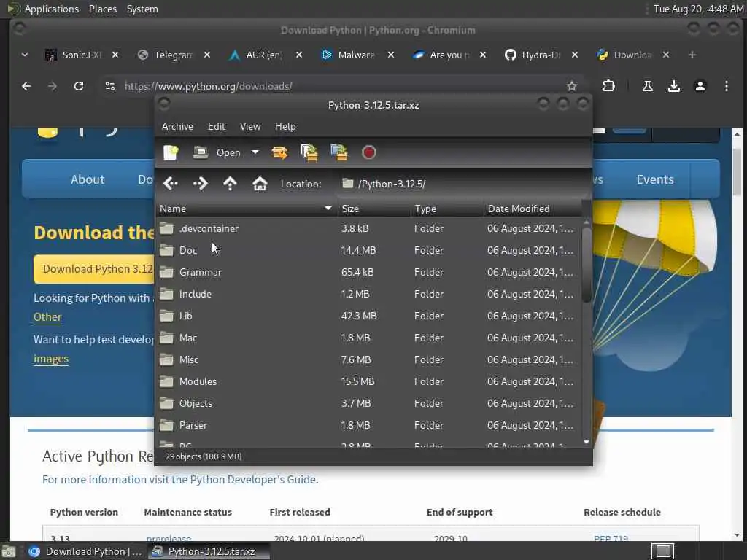This screenshot has width=747, height=560.
Task: Go back in archive navigation
Action: (171, 183)
